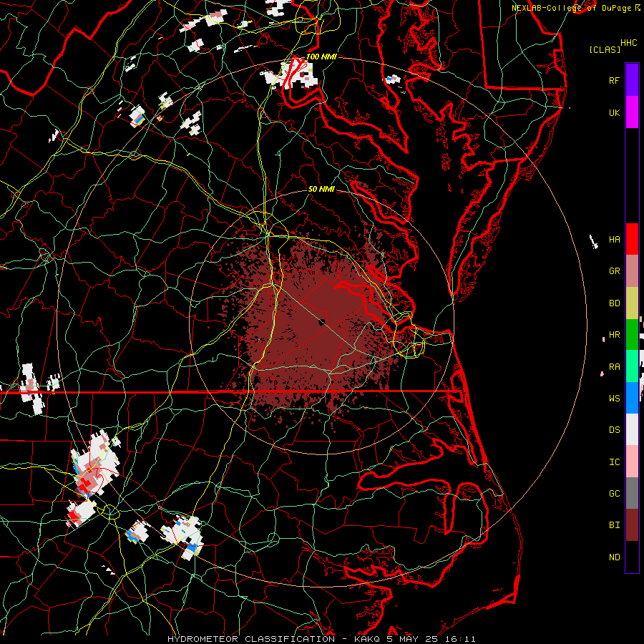Select the BD yellow-green legend swatch
Screen dimensions: 644x644
[x=632, y=303]
